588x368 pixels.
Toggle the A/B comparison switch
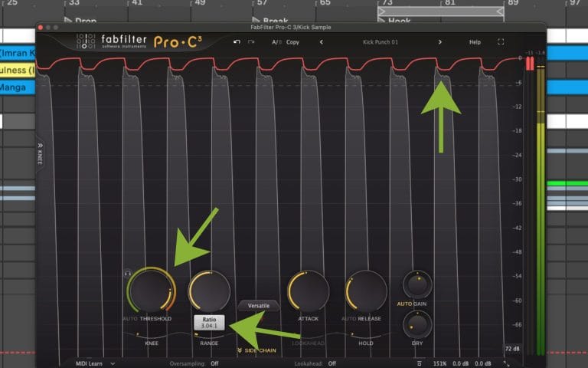tap(276, 42)
